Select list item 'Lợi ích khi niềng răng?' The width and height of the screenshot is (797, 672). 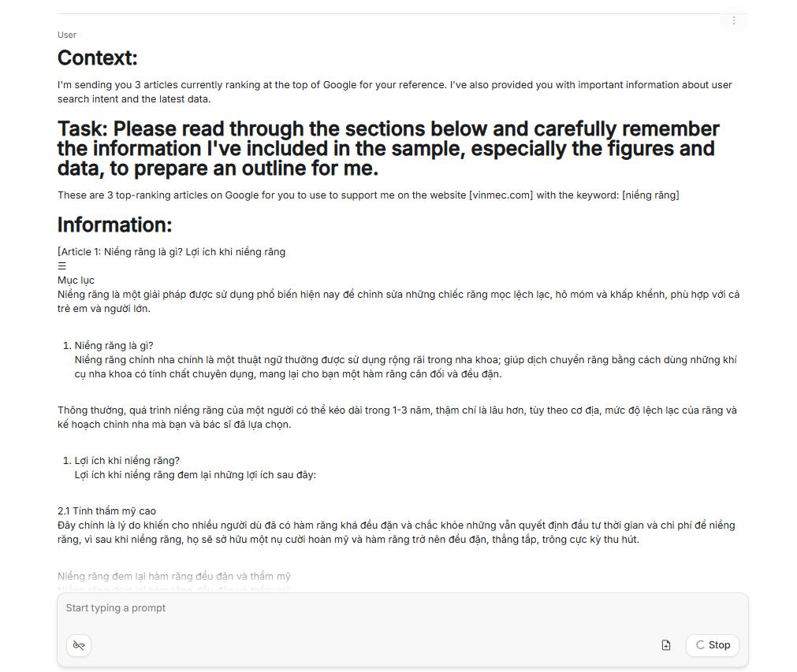127,461
